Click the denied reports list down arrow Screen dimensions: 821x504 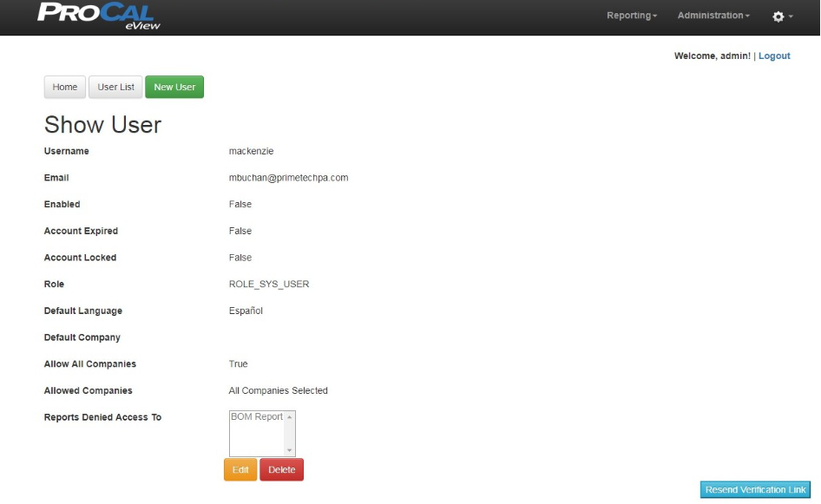click(290, 450)
